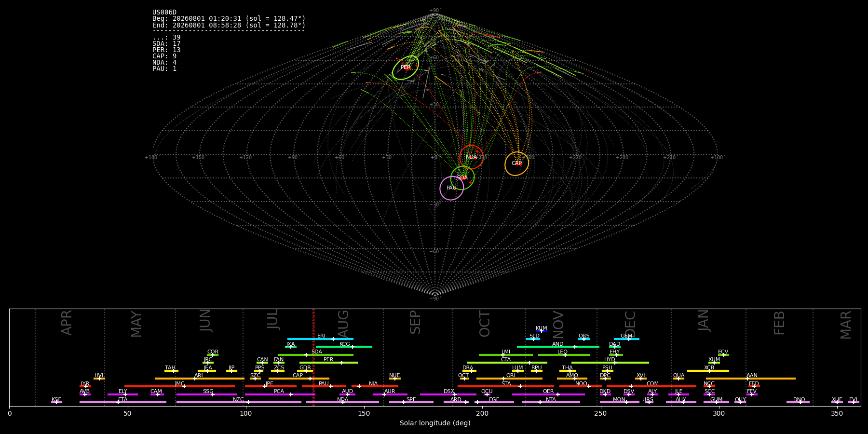Click SDA: 17 count in the legend
The width and height of the screenshot is (868, 434).
[166, 44]
